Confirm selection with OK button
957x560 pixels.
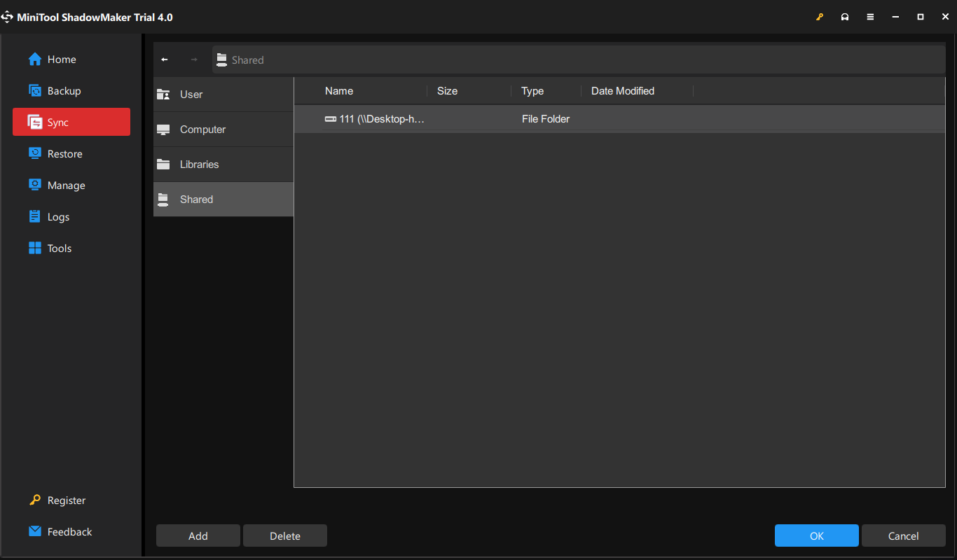pyautogui.click(x=816, y=536)
